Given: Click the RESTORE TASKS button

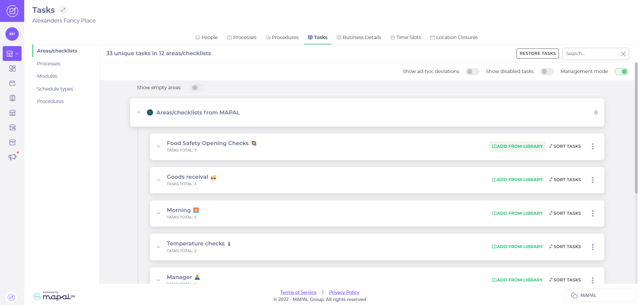Looking at the screenshot, I should 538,54.
